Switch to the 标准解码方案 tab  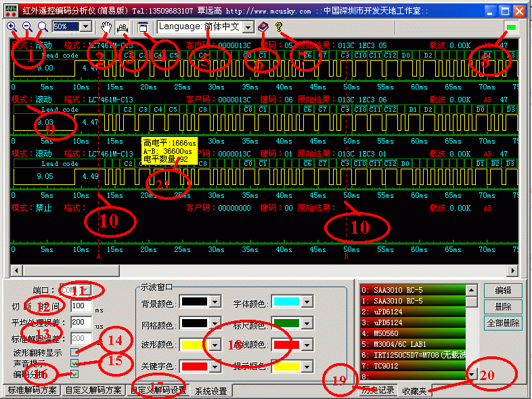31,390
